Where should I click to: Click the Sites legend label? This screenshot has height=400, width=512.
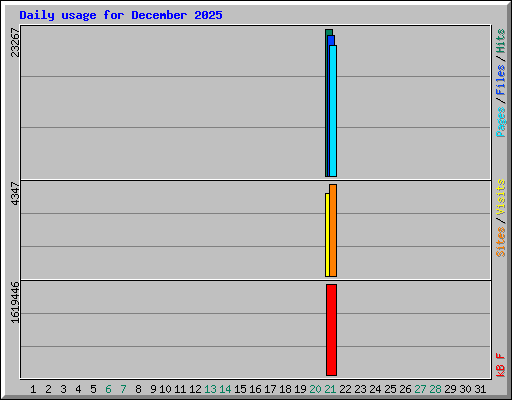tap(501, 242)
